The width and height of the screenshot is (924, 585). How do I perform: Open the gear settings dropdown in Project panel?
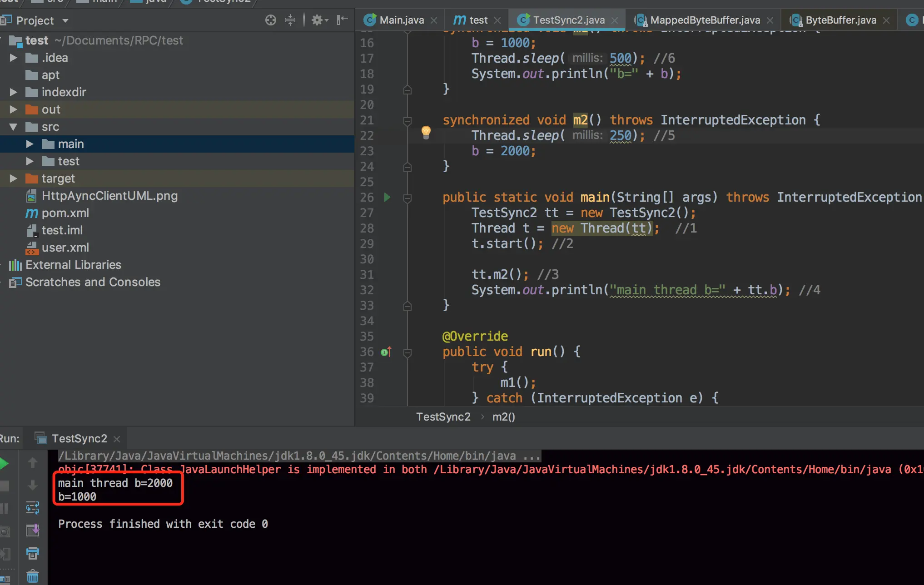click(319, 20)
